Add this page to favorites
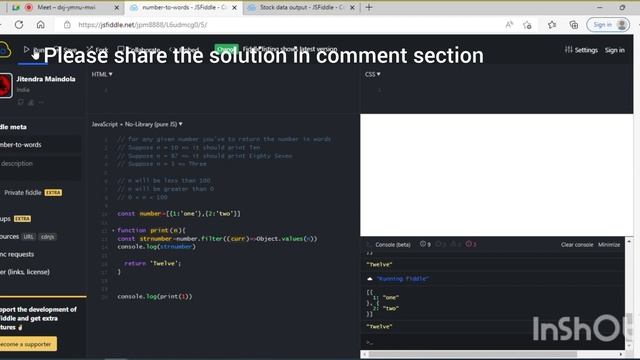The image size is (640, 360). [527, 25]
